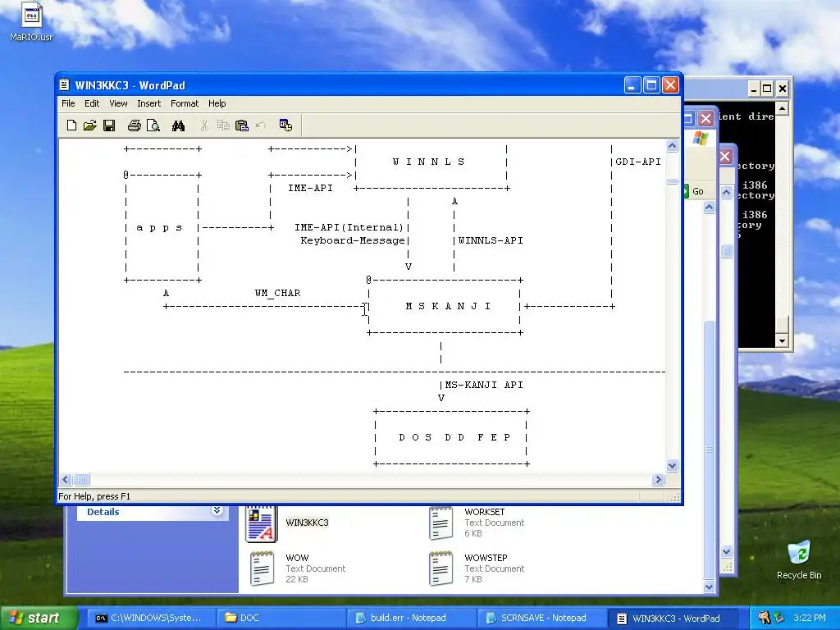Click the 'W I N N L S' text in document
Image resolution: width=840 pixels, height=630 pixels.
(428, 162)
